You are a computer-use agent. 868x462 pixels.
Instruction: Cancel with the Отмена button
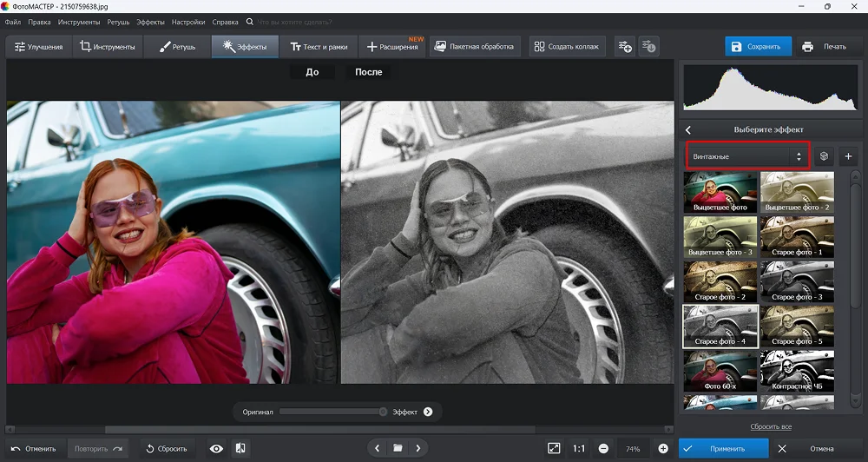point(815,449)
